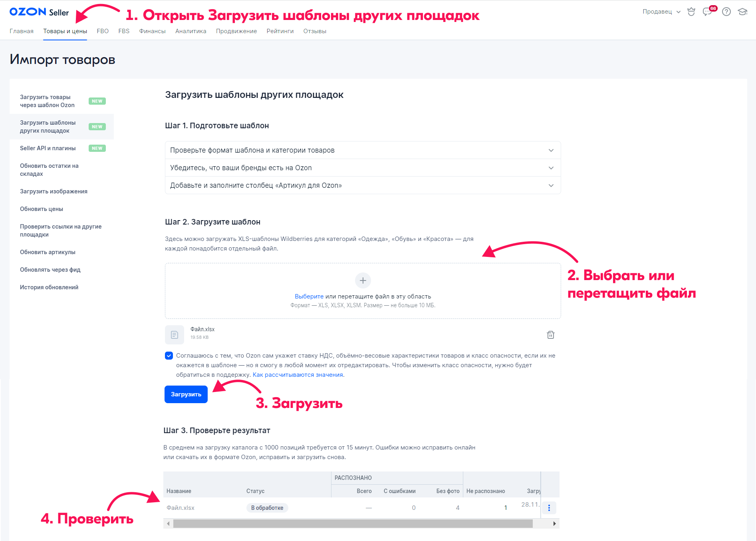Screen dimensions: 756x541
Task: Click the scrollbar right arrow in results table
Action: (x=554, y=523)
